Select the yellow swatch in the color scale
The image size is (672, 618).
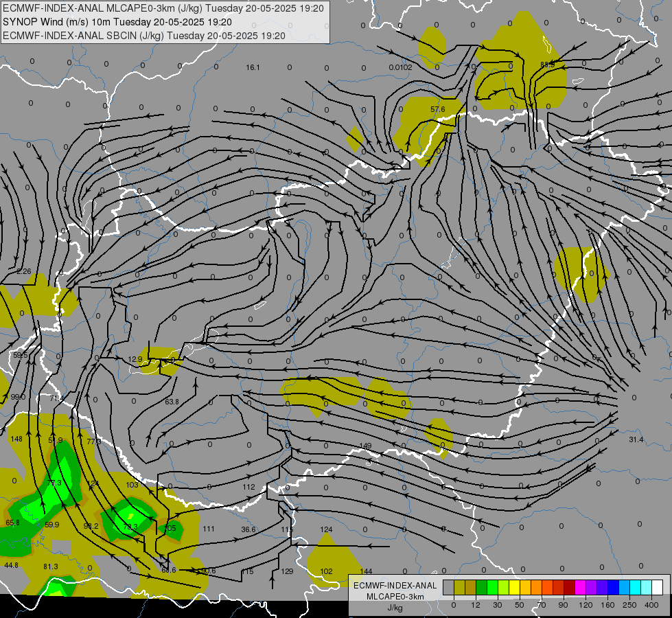click(x=515, y=587)
